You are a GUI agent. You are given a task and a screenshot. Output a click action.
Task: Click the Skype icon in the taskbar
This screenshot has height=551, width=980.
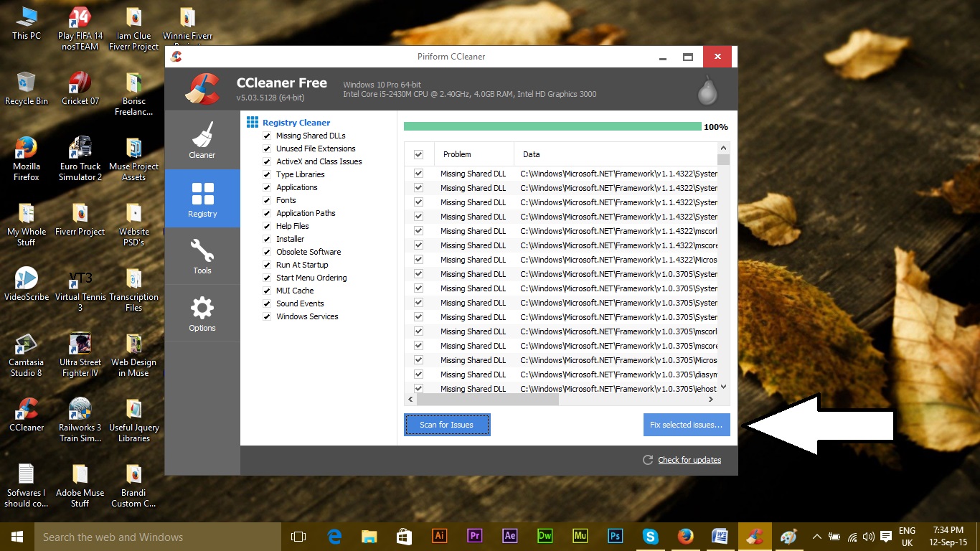coord(650,536)
